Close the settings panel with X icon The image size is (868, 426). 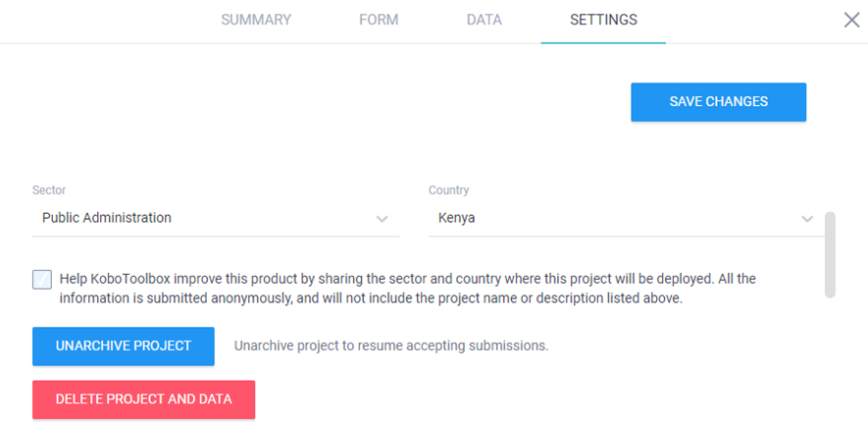tap(851, 21)
